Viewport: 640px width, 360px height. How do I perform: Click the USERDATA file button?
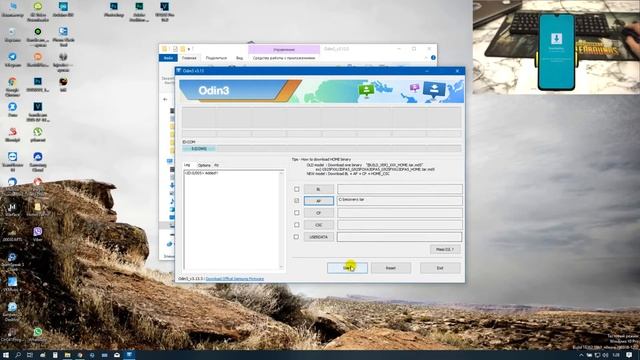click(319, 237)
